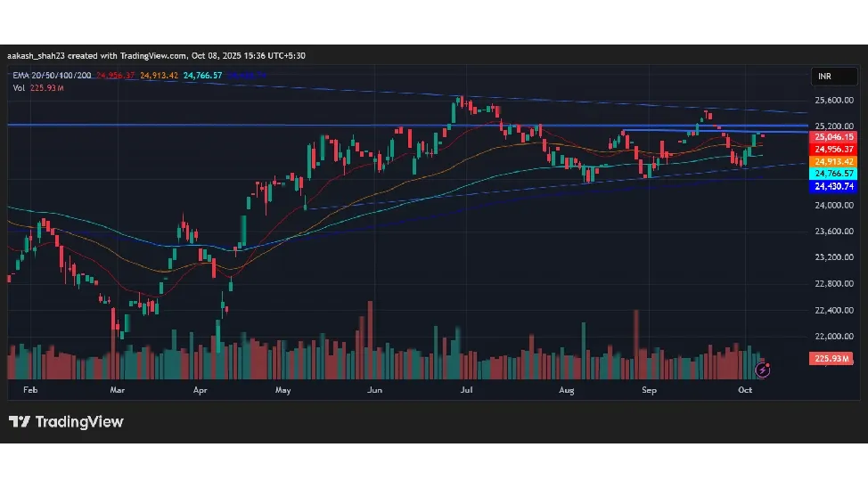Select the cyan 24,766.57 EMA legend value

click(203, 76)
